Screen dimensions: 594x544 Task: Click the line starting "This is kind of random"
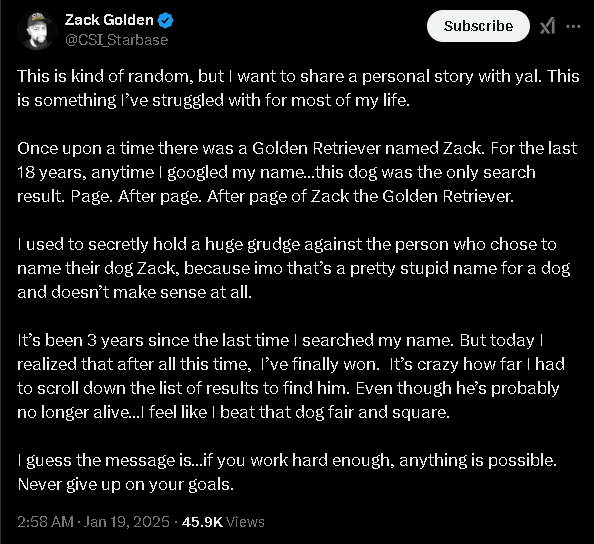pyautogui.click(x=298, y=77)
